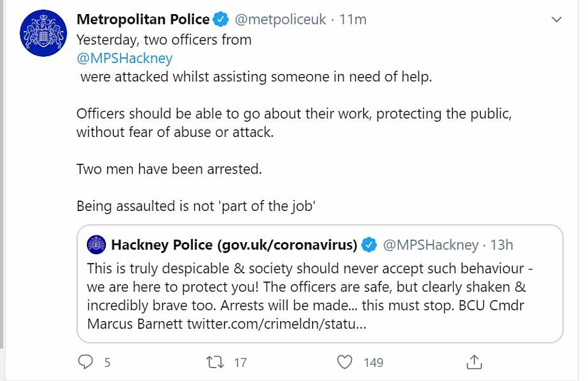The image size is (588, 381).
Task: Click Metropolitan Police's blue verified badge
Action: tap(221, 20)
